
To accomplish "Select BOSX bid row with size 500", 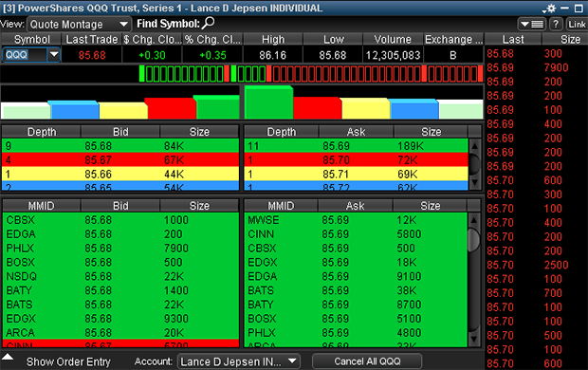I will (x=120, y=262).
